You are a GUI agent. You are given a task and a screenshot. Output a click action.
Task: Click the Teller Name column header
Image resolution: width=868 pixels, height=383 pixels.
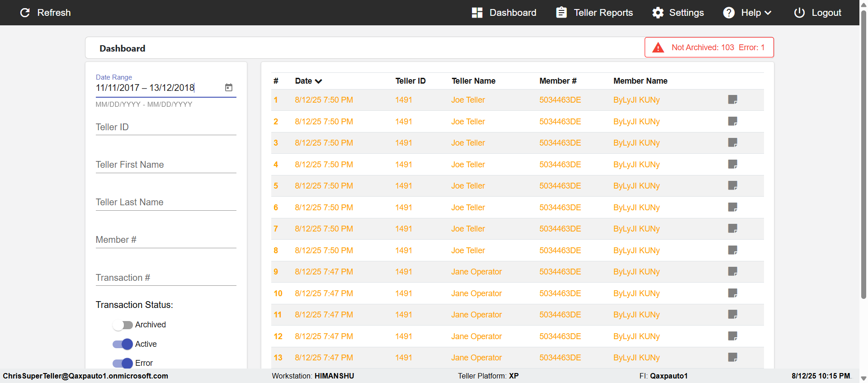pyautogui.click(x=473, y=81)
